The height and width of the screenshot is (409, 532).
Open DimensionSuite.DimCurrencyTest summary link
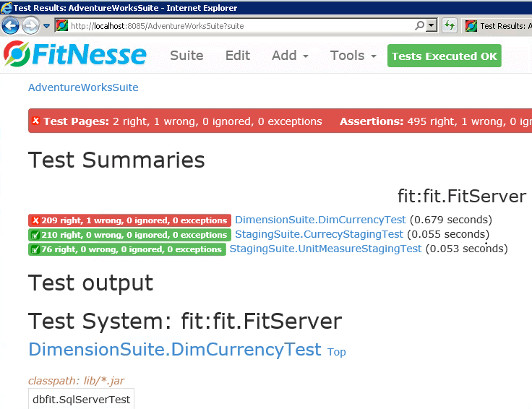click(320, 220)
